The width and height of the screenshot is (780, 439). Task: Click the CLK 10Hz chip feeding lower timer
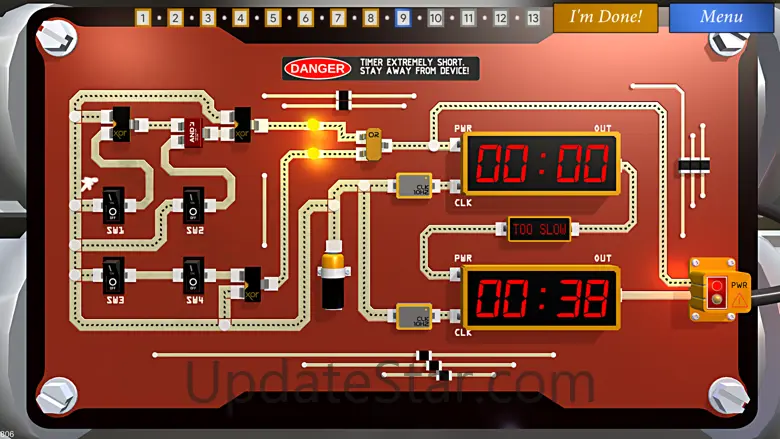[414, 315]
